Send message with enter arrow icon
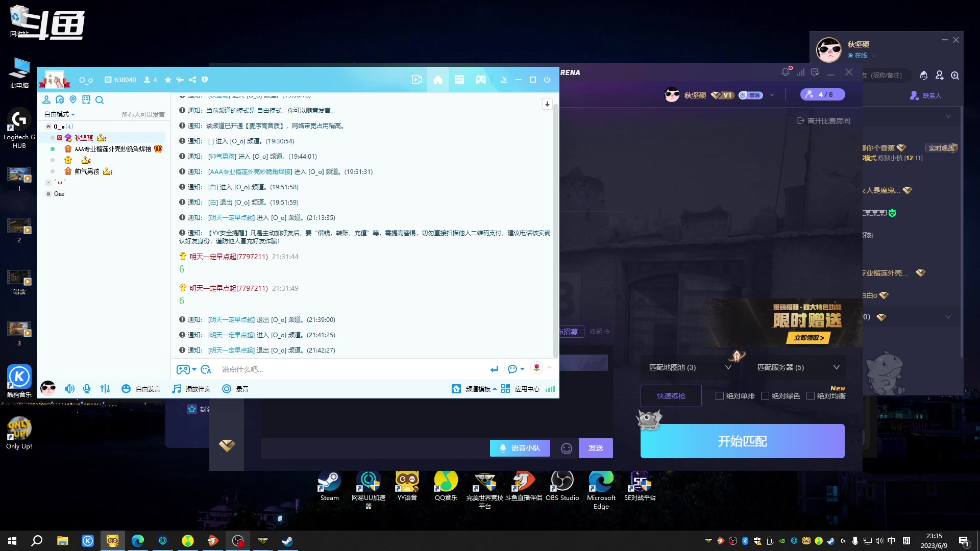Image resolution: width=980 pixels, height=551 pixels. click(x=494, y=369)
